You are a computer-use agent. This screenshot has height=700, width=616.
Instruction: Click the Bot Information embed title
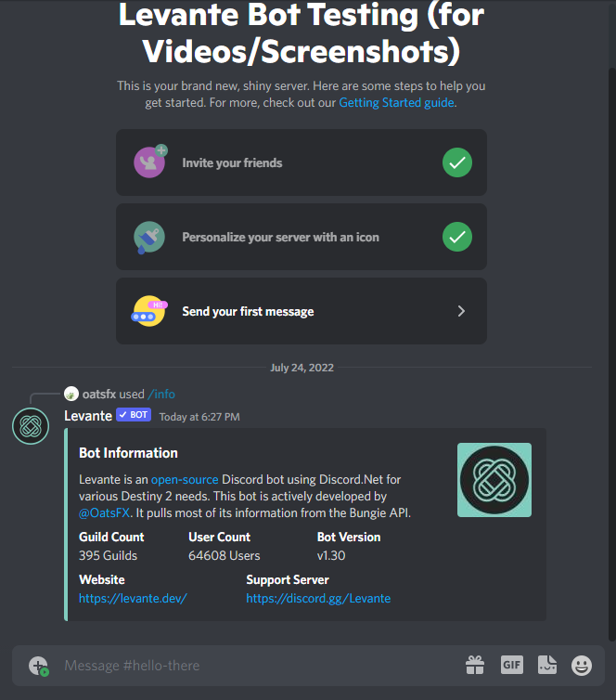[128, 453]
